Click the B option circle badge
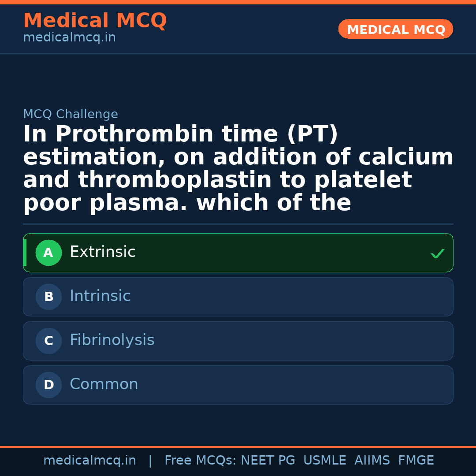 [48, 297]
